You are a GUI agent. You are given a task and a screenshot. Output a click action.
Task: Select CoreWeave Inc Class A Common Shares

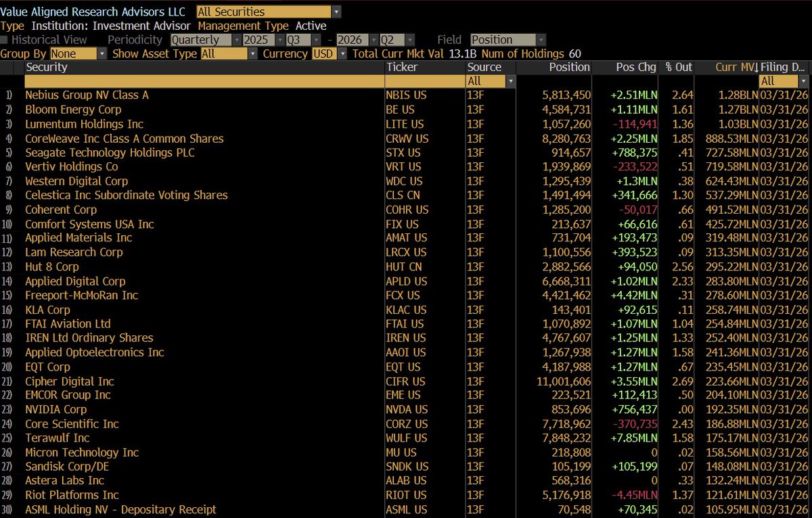pos(124,138)
